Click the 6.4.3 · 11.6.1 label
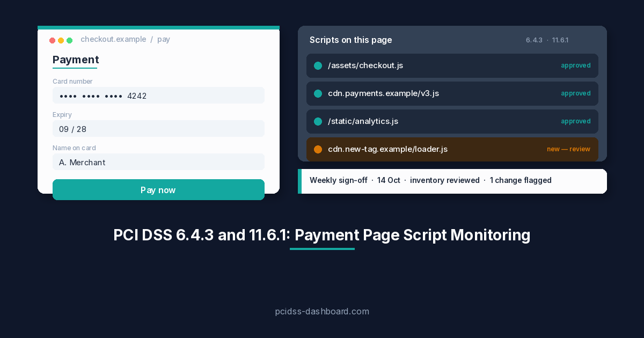Image resolution: width=644 pixels, height=338 pixels. coord(547,40)
